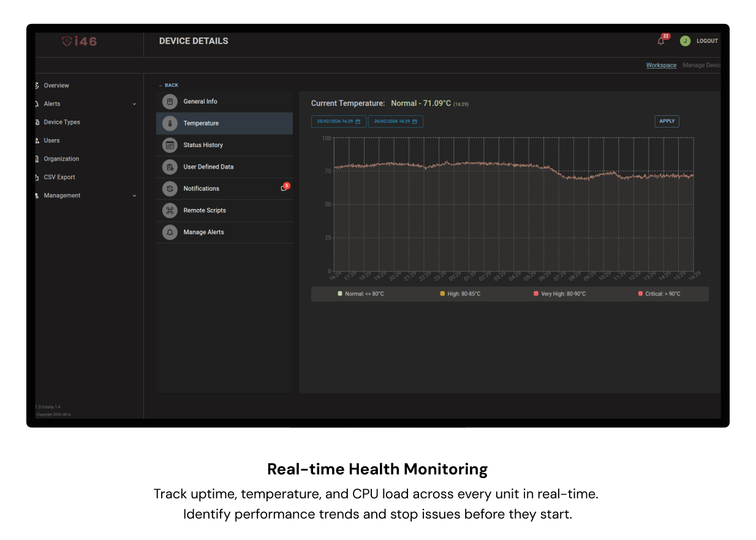Click the General Info document icon
The image size is (756, 540).
[170, 102]
